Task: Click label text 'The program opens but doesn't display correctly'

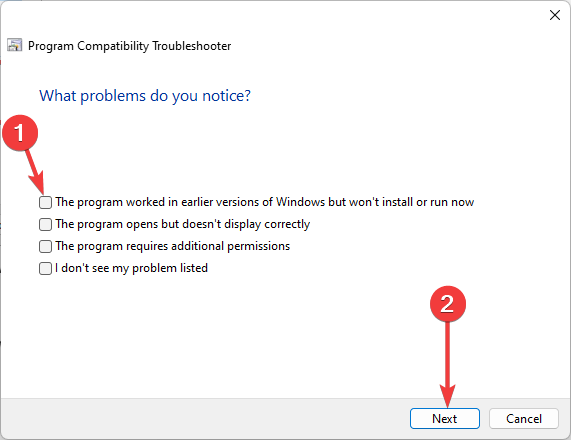Action: pyautogui.click(x=182, y=224)
